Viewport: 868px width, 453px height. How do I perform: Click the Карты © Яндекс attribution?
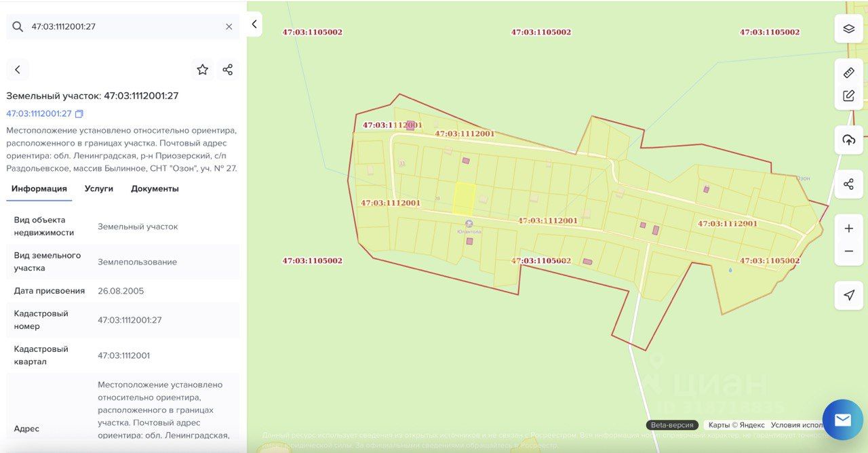click(x=736, y=425)
